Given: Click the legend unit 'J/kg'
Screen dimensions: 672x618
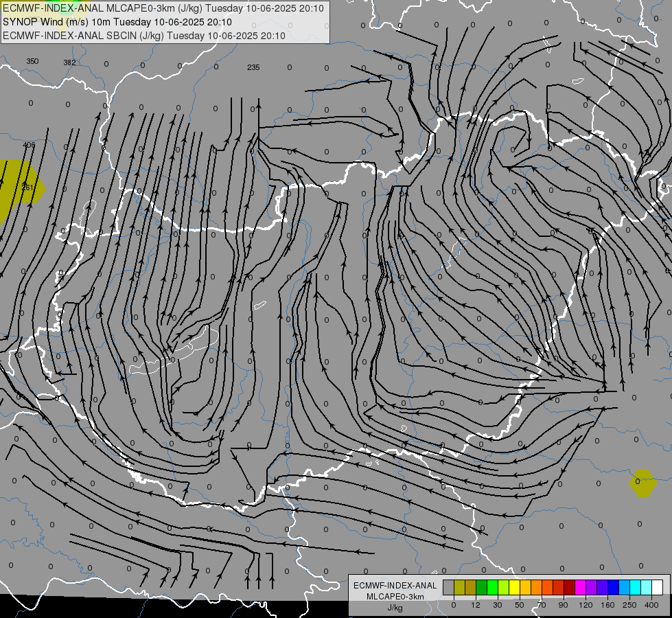Looking at the screenshot, I should click(395, 608).
